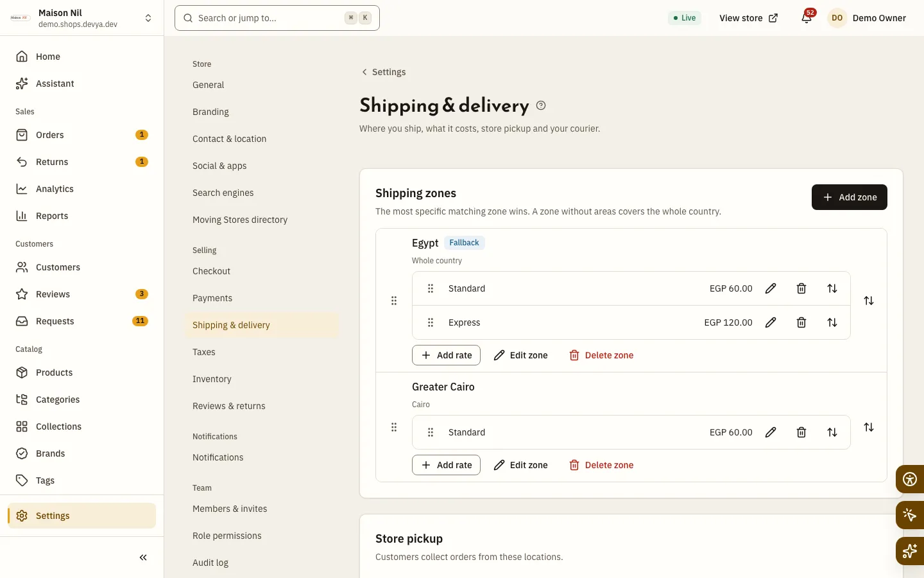Reorder the Express rate arrows icon

click(832, 322)
